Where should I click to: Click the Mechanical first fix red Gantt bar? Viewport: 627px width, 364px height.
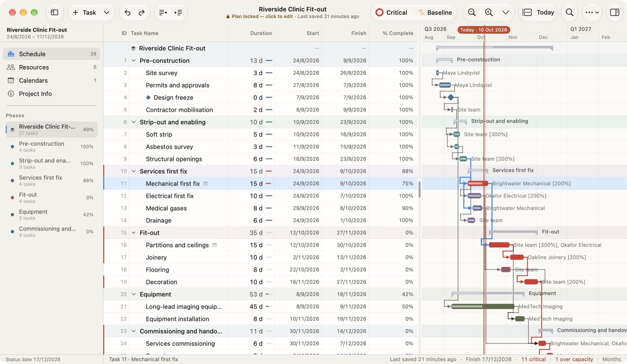(x=478, y=183)
